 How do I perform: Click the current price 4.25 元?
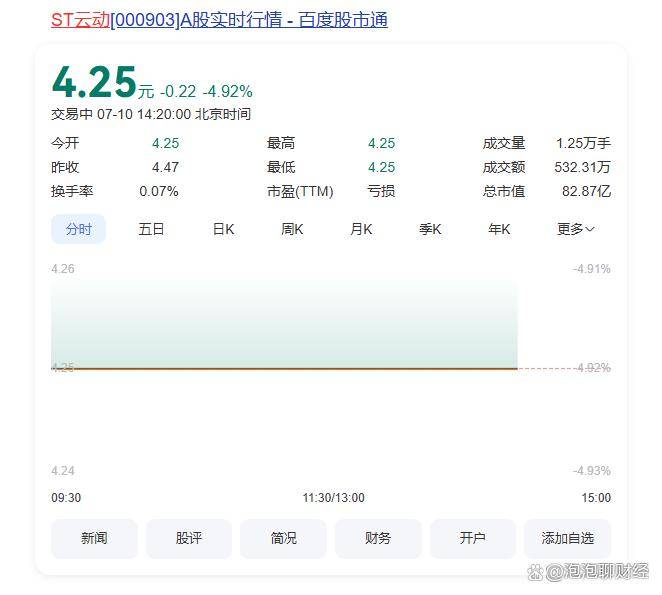pos(103,82)
